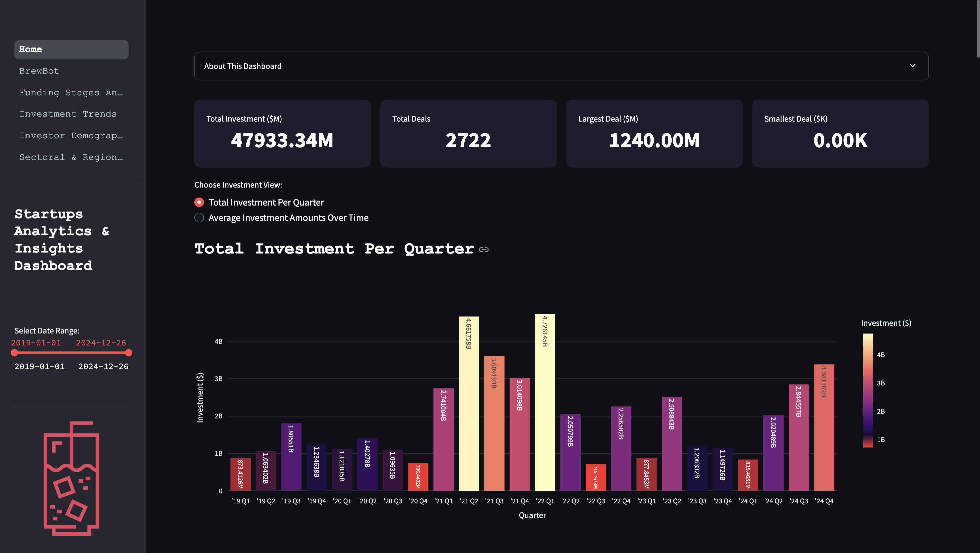The height and width of the screenshot is (553, 980).
Task: Click the heading anchor link icon
Action: click(x=484, y=250)
